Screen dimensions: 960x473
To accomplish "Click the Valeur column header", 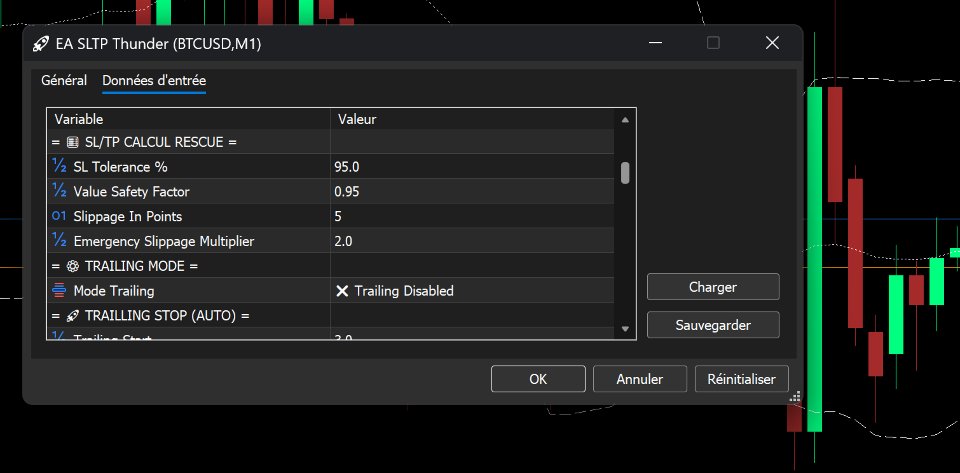I will click(x=472, y=119).
